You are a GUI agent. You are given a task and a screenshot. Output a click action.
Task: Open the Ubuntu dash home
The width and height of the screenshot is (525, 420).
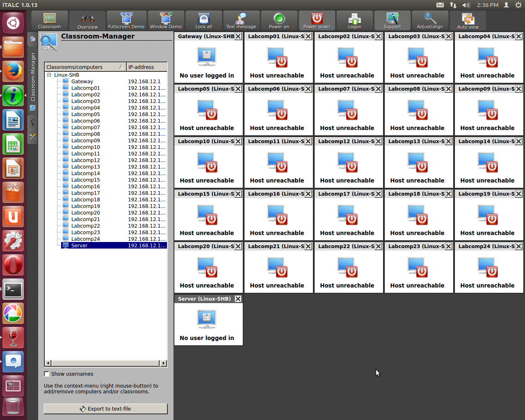pos(13,23)
